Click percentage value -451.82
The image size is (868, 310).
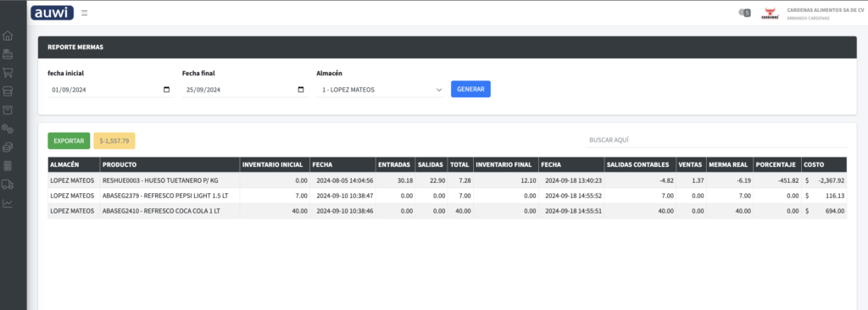(787, 180)
